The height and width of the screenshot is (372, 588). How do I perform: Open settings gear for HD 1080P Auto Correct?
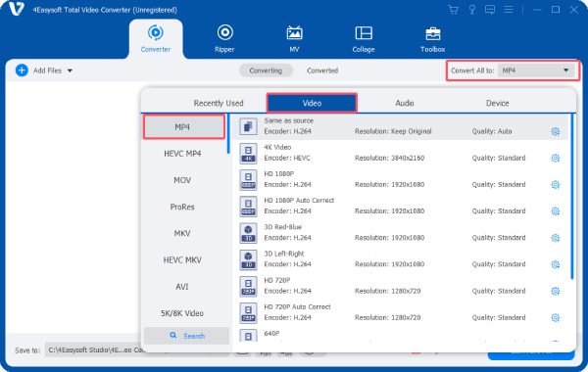(x=556, y=211)
